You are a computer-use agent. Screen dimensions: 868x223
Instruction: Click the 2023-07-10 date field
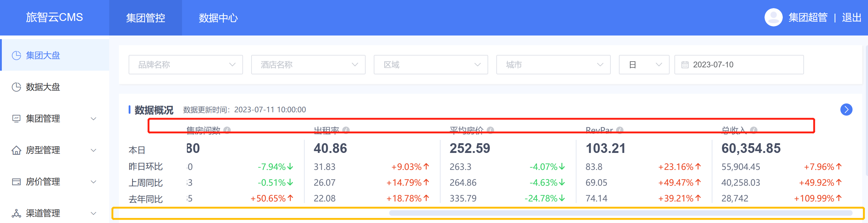[739, 64]
